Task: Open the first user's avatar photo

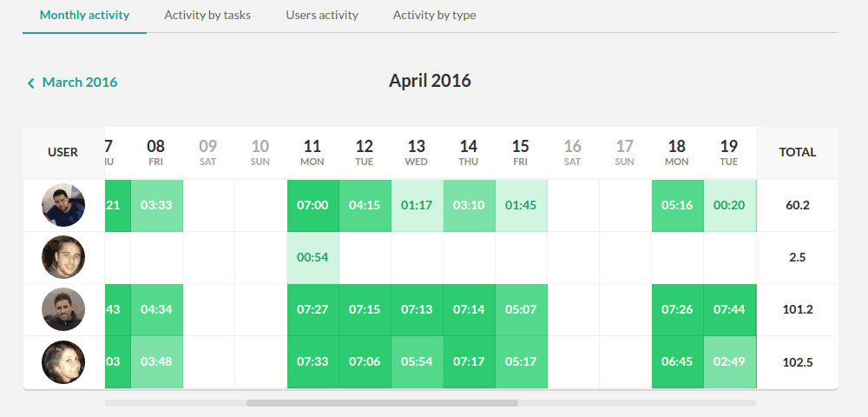Action: tap(63, 206)
